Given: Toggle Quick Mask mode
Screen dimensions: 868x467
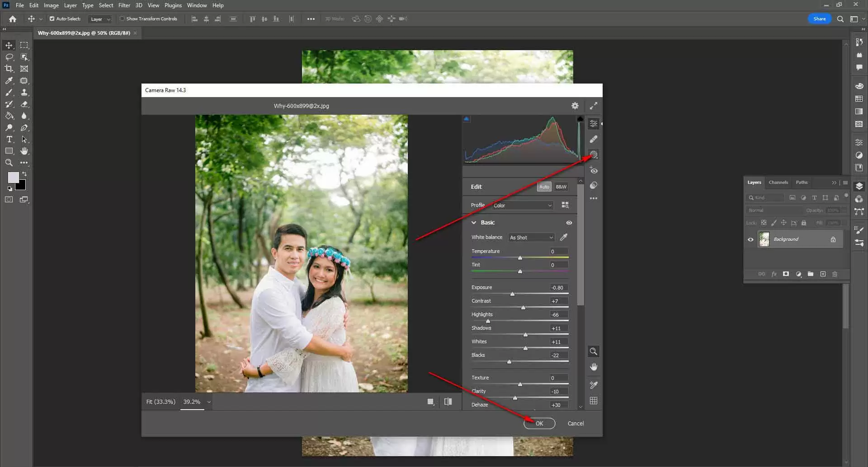Looking at the screenshot, I should coord(9,199).
